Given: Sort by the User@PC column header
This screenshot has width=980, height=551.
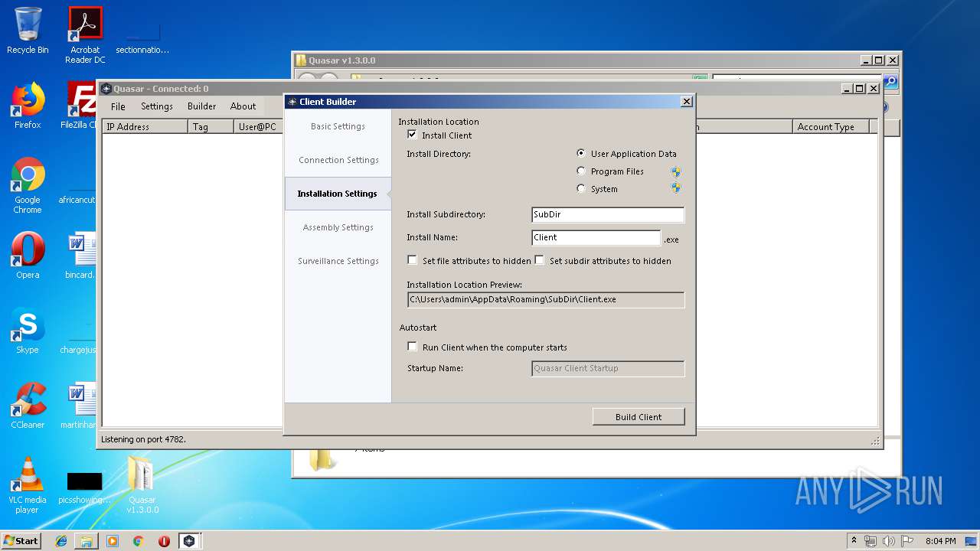Looking at the screenshot, I should [259, 127].
